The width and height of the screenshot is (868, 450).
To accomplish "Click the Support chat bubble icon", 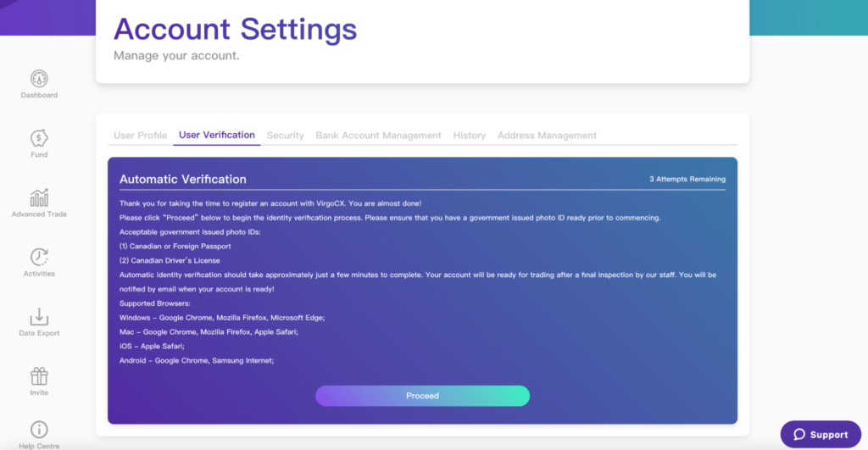I will (799, 435).
